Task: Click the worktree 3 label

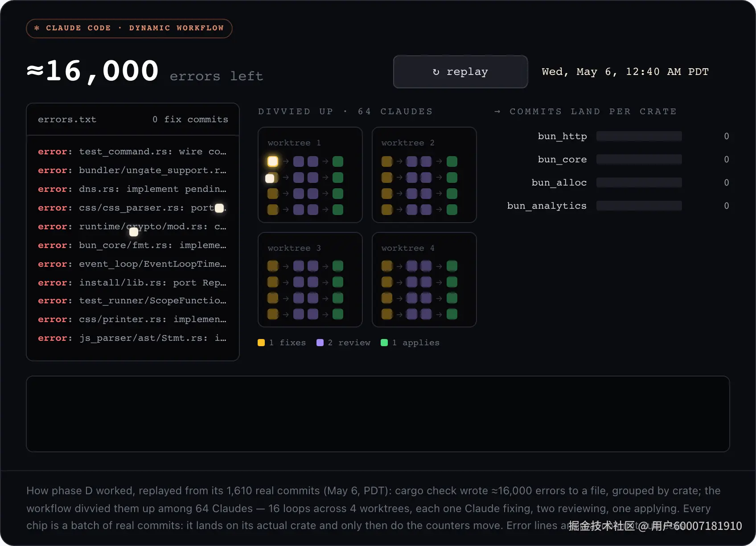Action: pyautogui.click(x=294, y=248)
